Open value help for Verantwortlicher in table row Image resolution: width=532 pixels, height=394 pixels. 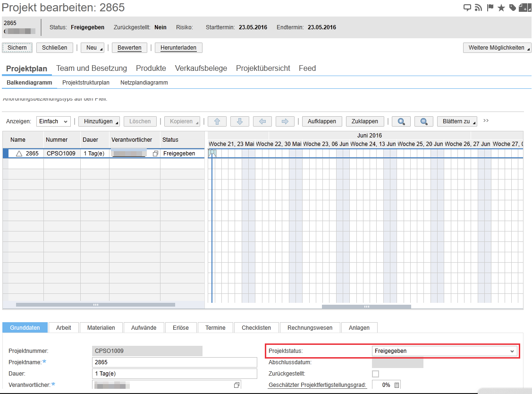(155, 154)
